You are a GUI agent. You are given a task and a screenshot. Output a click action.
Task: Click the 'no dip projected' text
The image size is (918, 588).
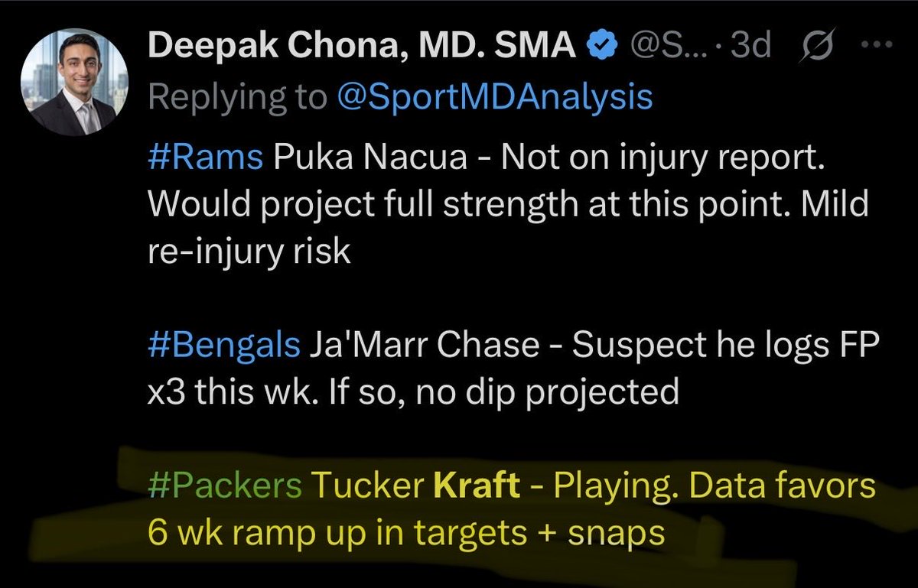(550, 393)
